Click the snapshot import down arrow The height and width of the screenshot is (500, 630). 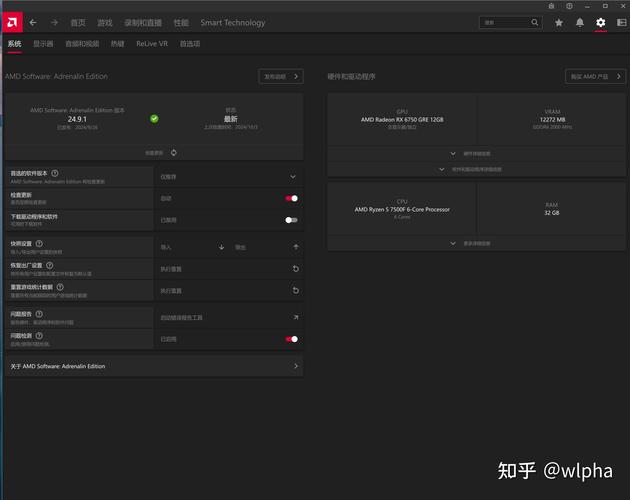click(221, 246)
